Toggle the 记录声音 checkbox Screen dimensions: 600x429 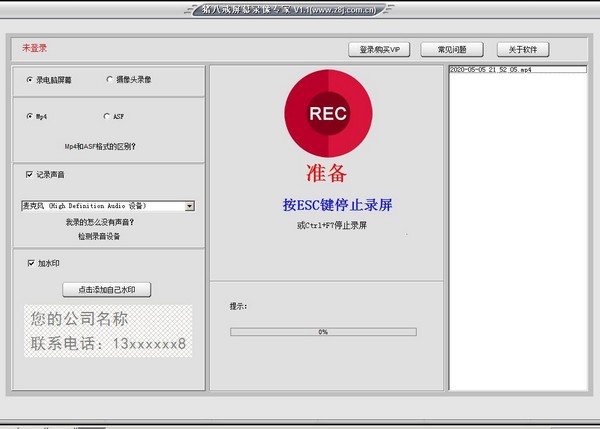pos(29,174)
